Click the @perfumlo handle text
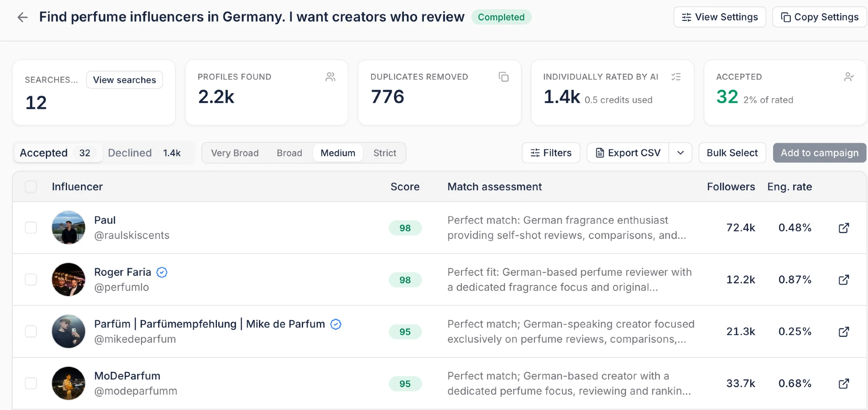The image size is (868, 410). pos(122,287)
